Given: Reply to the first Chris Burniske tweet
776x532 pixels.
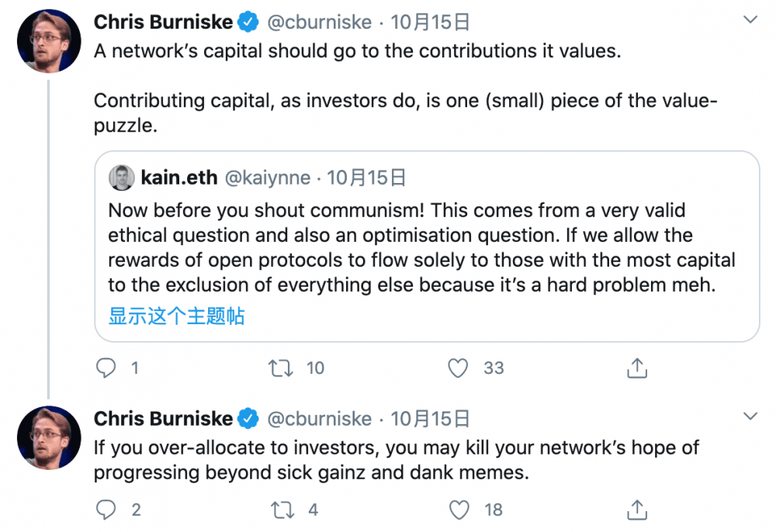Looking at the screenshot, I should pyautogui.click(x=106, y=368).
